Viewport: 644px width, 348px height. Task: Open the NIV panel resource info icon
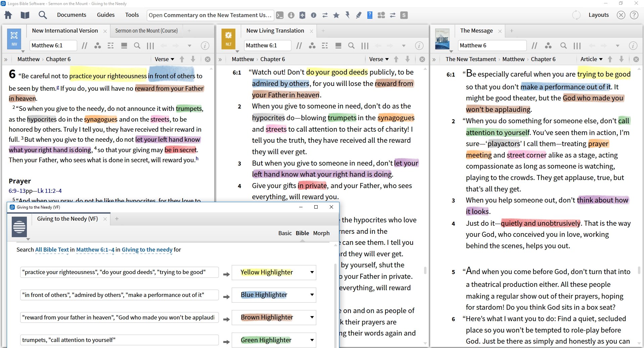205,46
